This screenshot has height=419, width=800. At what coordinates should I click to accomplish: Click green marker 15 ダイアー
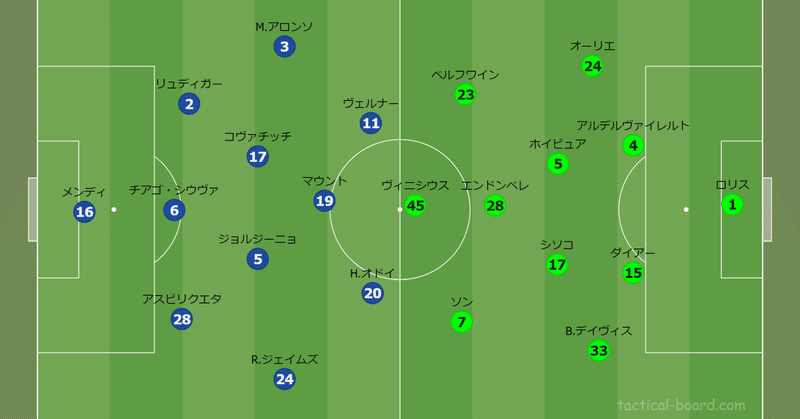click(x=633, y=273)
